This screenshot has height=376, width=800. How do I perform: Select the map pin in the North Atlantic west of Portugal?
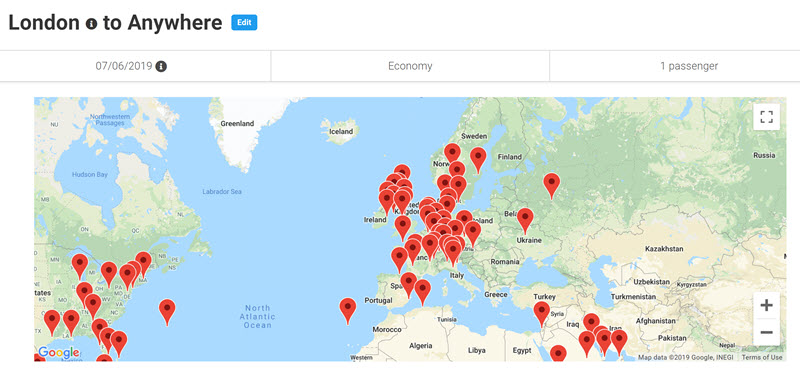coord(348,311)
